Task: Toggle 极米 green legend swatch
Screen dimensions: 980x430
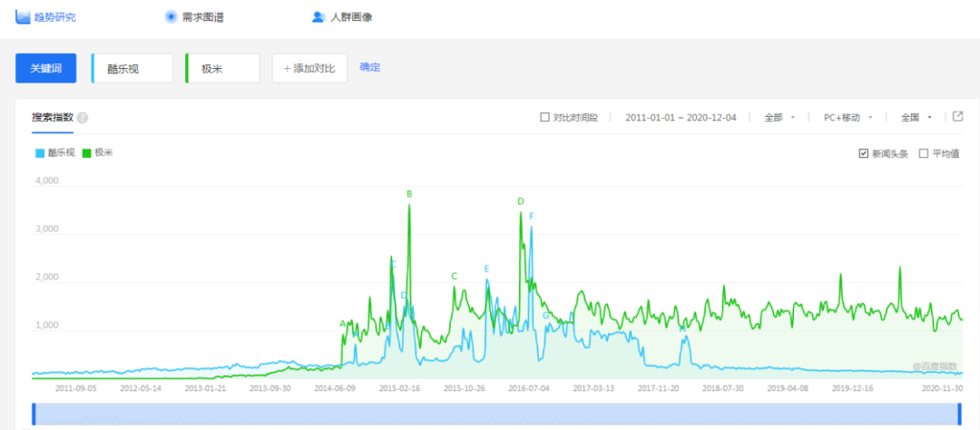Action: (x=87, y=153)
